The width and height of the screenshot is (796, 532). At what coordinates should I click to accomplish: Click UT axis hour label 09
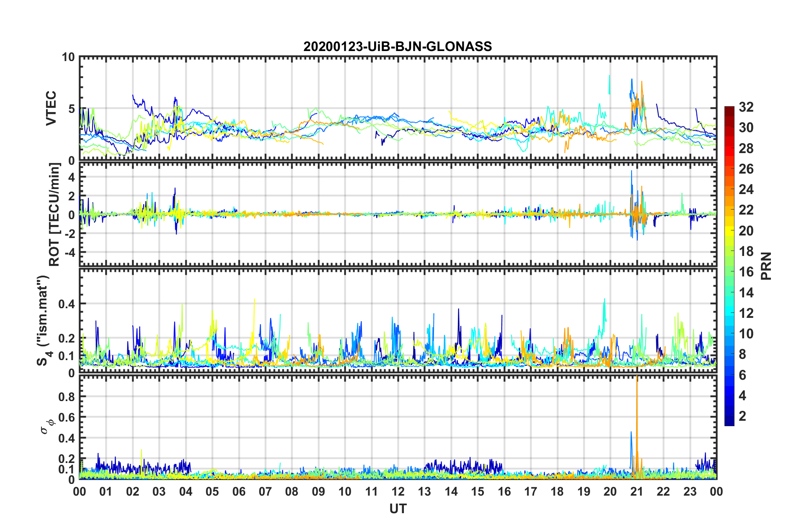(318, 492)
